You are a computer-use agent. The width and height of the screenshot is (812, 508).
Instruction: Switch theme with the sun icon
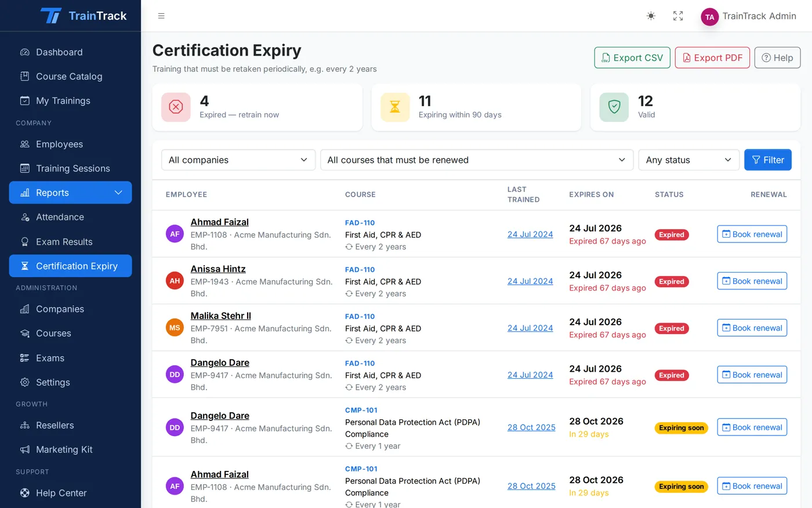pos(651,16)
